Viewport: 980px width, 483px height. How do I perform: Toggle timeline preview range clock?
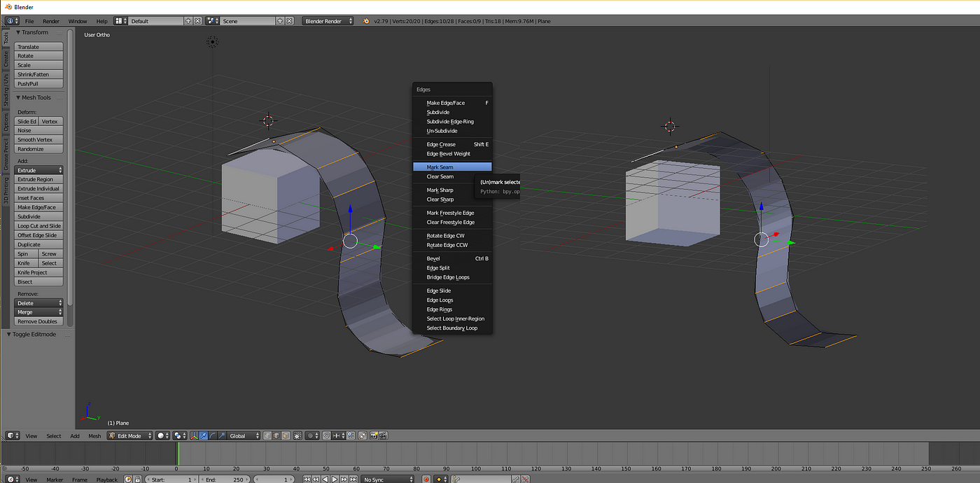[128, 479]
